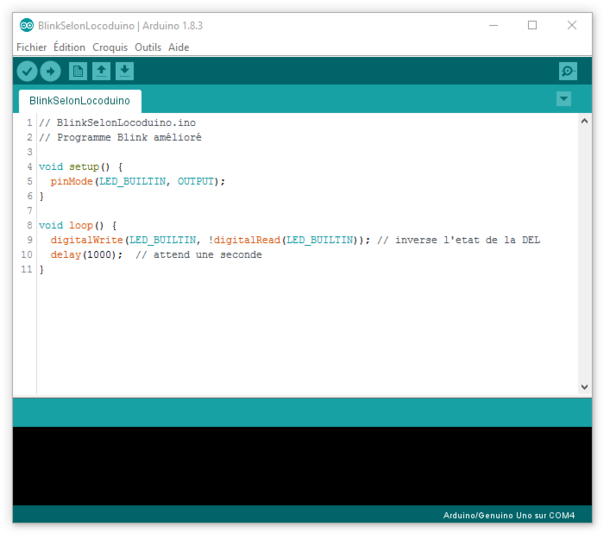Open the Outils menu

tap(148, 47)
